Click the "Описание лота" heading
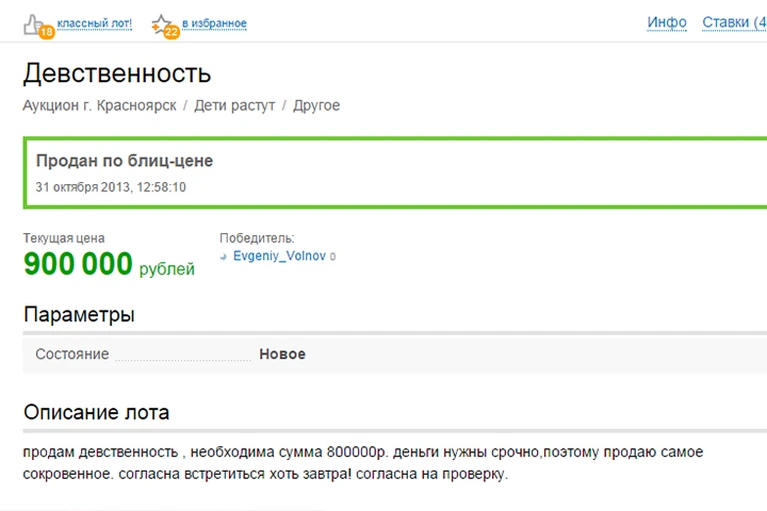 pos(96,412)
